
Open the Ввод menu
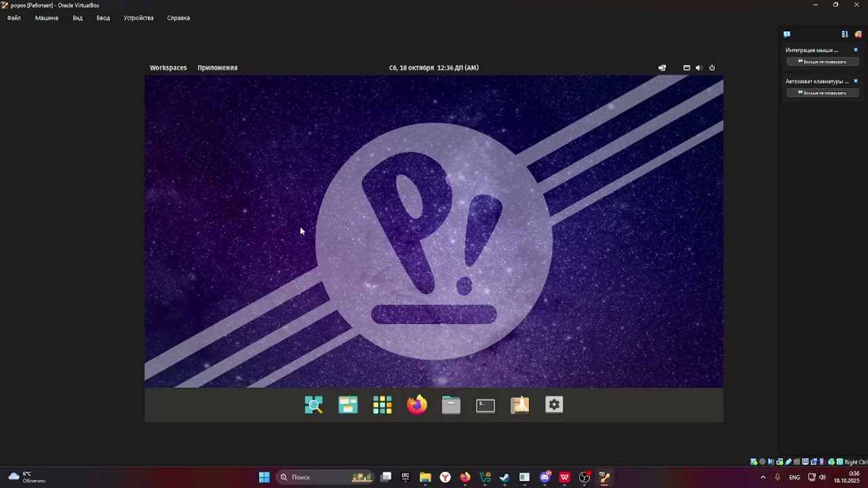103,18
